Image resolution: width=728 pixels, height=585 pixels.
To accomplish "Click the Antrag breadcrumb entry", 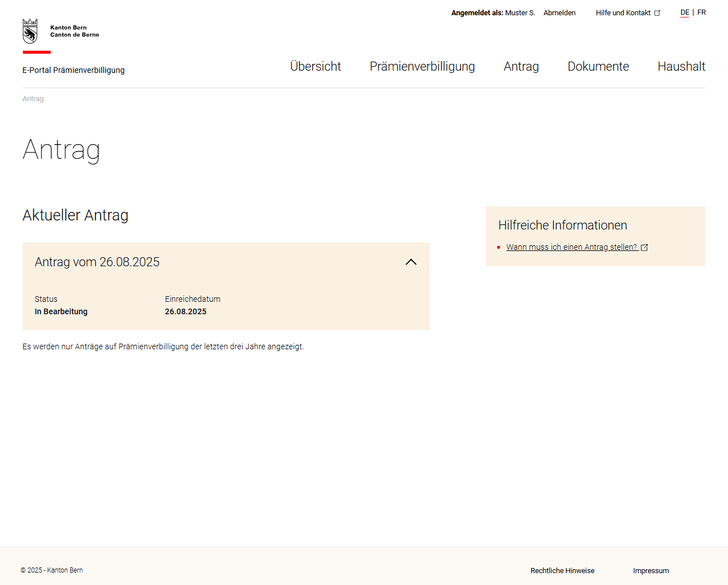I will point(33,98).
